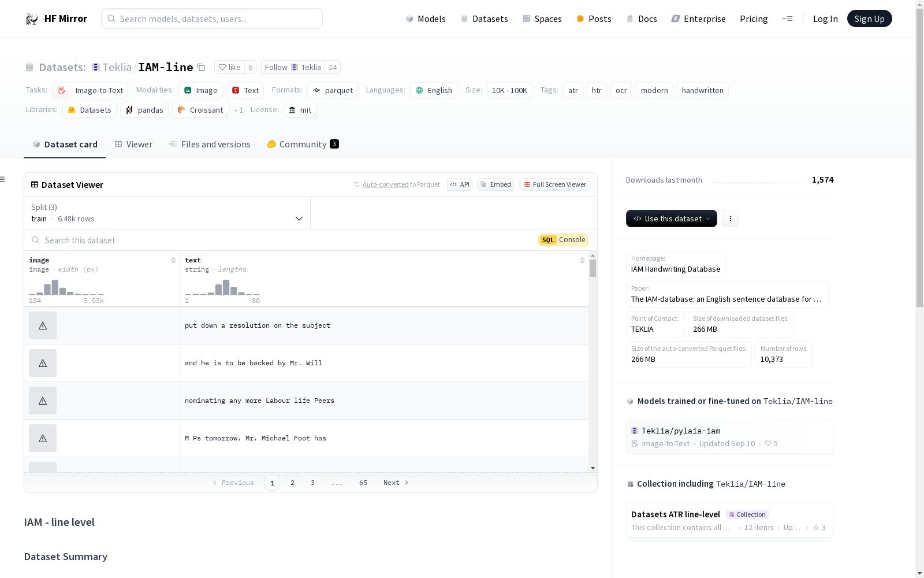
Task: Switch to the Files and versions tab
Action: (x=210, y=144)
